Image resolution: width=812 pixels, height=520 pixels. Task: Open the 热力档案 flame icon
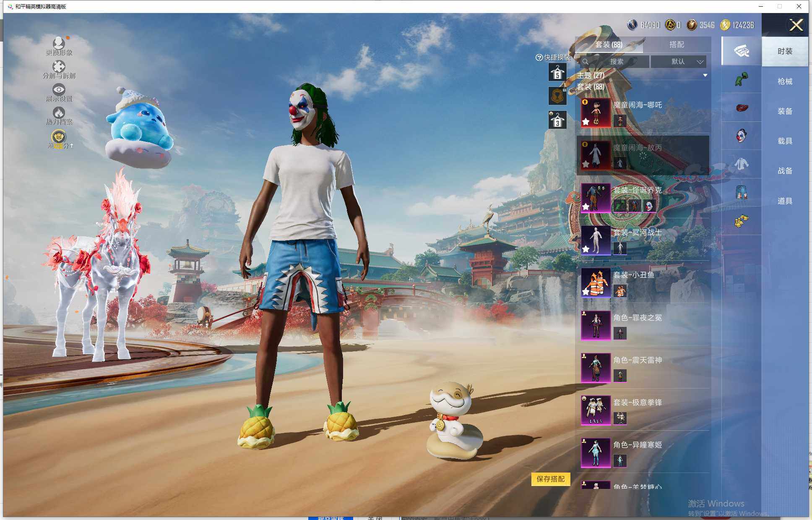[x=59, y=113]
